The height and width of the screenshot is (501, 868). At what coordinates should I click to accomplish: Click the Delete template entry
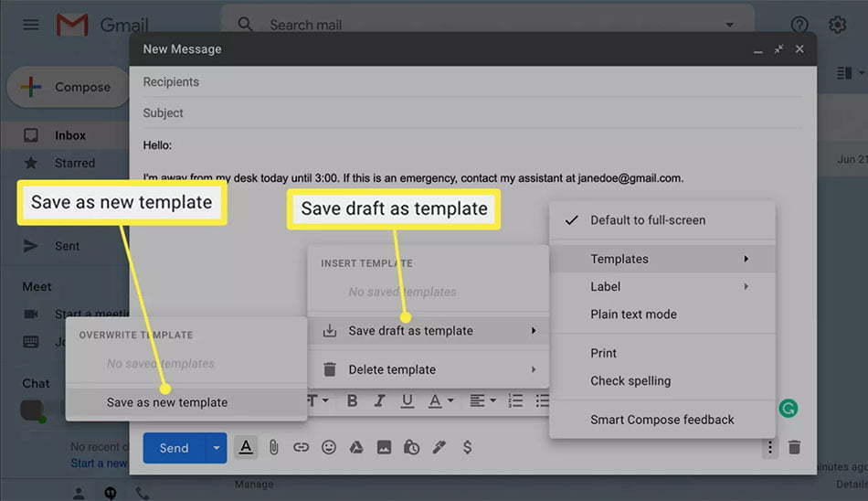[429, 369]
